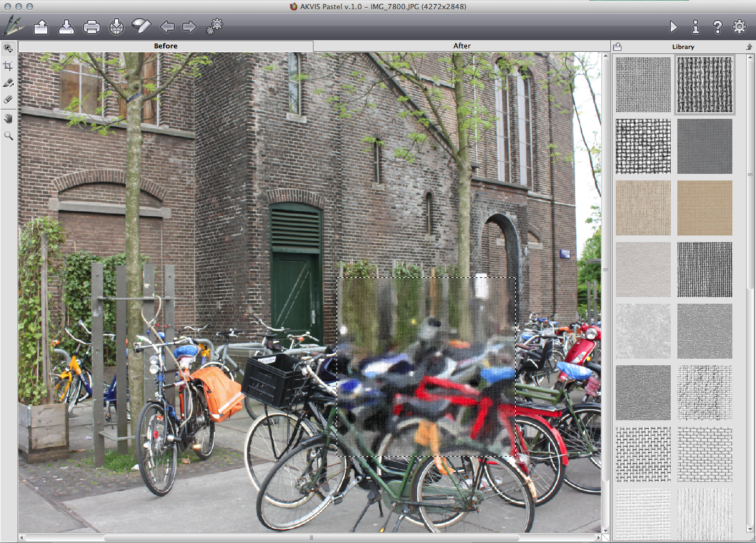This screenshot has height=543, width=756.
Task: Select the Crop tool
Action: point(8,66)
